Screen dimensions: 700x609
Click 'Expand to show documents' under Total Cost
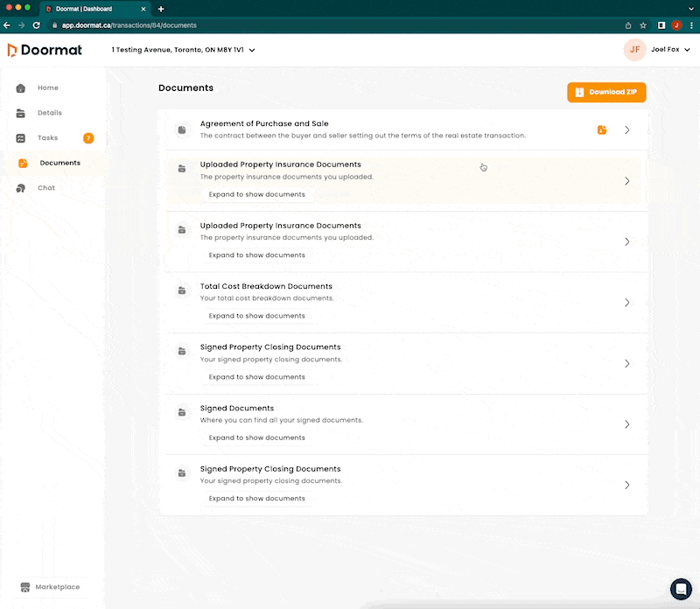coord(256,316)
